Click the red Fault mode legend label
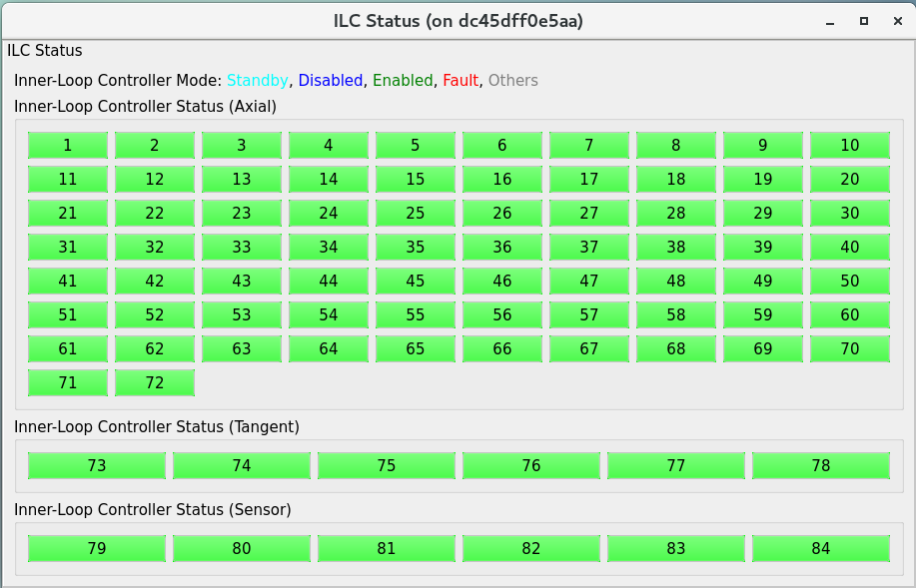Screen dimensions: 916x588 click(x=460, y=81)
